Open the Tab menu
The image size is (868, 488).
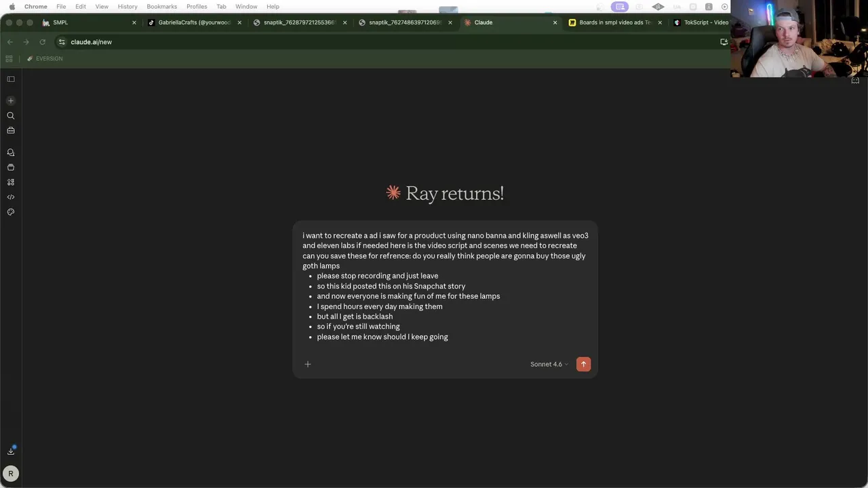(x=221, y=7)
